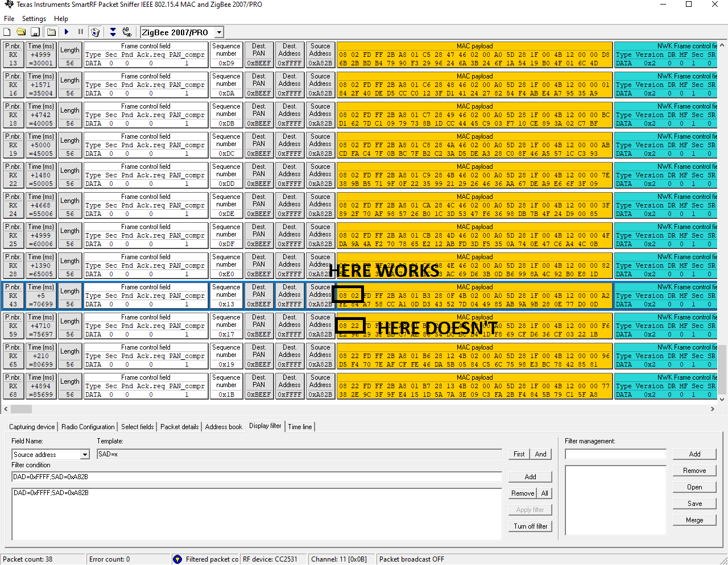Viewport: 728px width, 565px height.
Task: Click Remove in Filter management section
Action: [x=695, y=471]
